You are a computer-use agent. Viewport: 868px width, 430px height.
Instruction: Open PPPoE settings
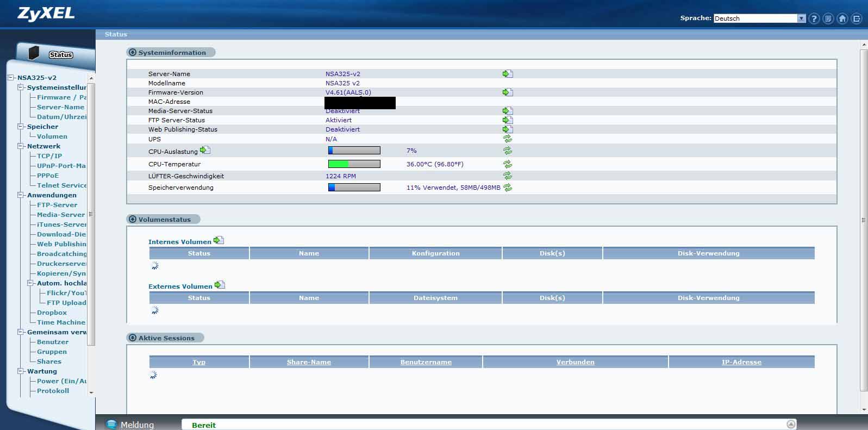(x=48, y=176)
